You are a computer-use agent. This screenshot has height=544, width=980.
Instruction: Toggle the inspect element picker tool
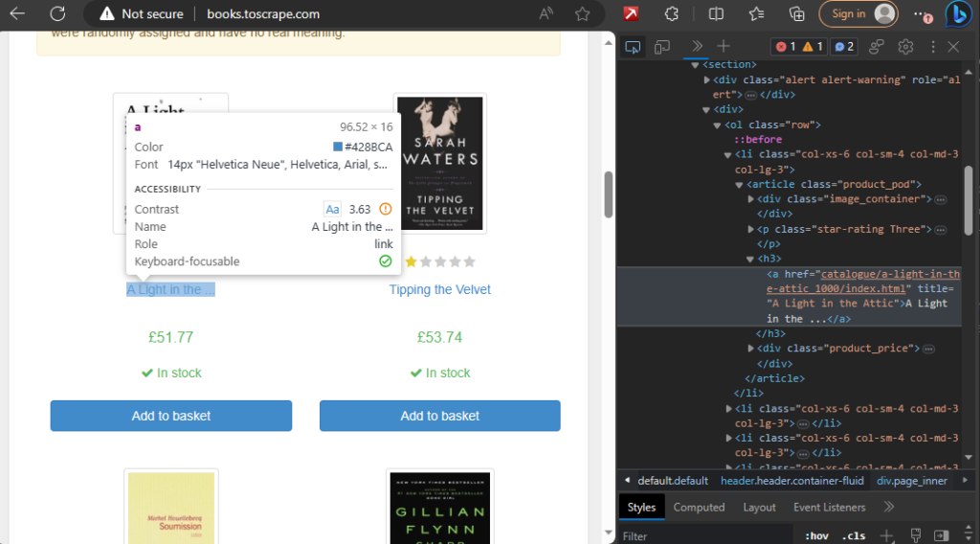click(633, 47)
